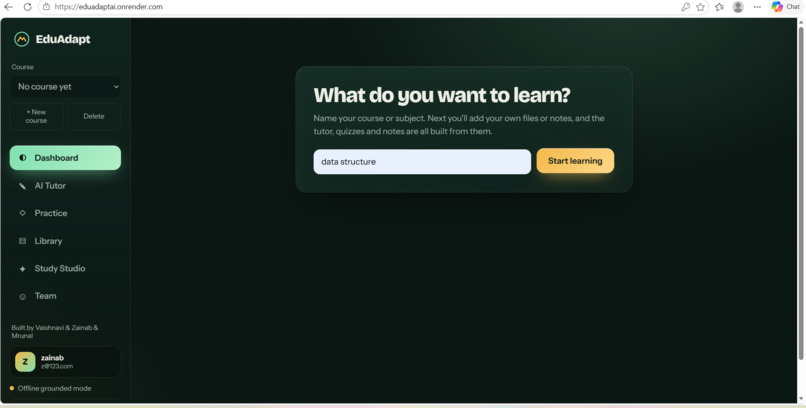The height and width of the screenshot is (408, 806).
Task: Open the browser favorites list icon
Action: point(719,7)
